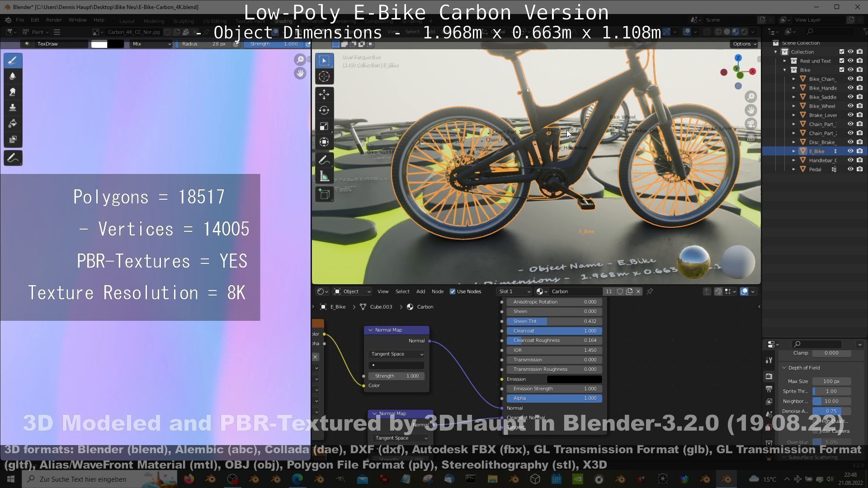Activate the Move tool in viewport
This screenshot has height=488, width=868.
point(324,94)
